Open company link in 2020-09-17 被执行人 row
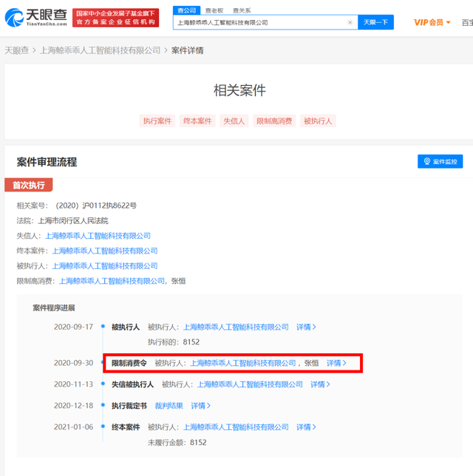 pos(236,327)
